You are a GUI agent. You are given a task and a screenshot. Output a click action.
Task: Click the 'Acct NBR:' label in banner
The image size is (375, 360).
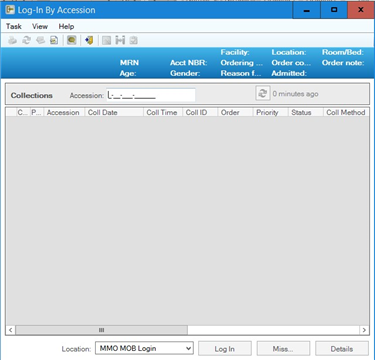point(189,63)
